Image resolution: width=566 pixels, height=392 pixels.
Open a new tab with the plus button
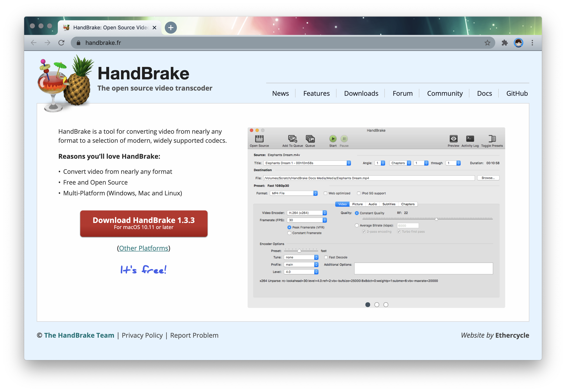coord(171,28)
